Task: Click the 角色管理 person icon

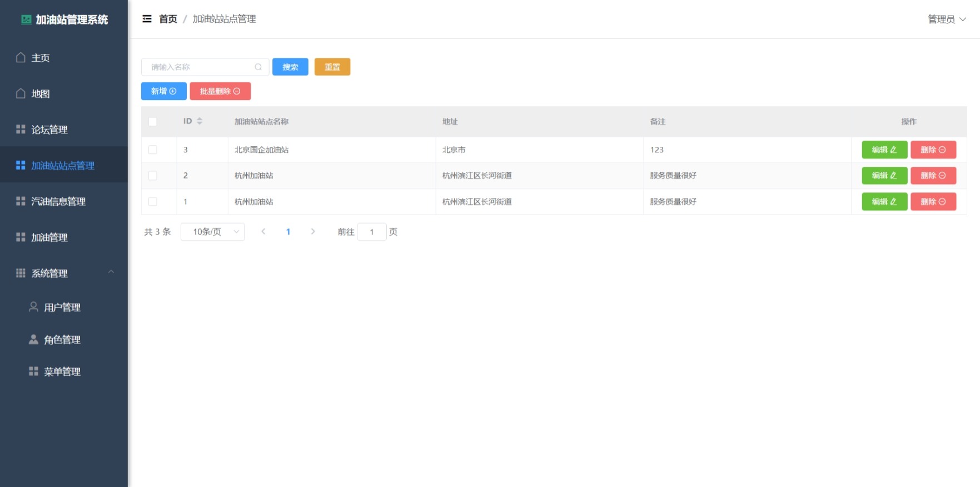Action: 33,339
